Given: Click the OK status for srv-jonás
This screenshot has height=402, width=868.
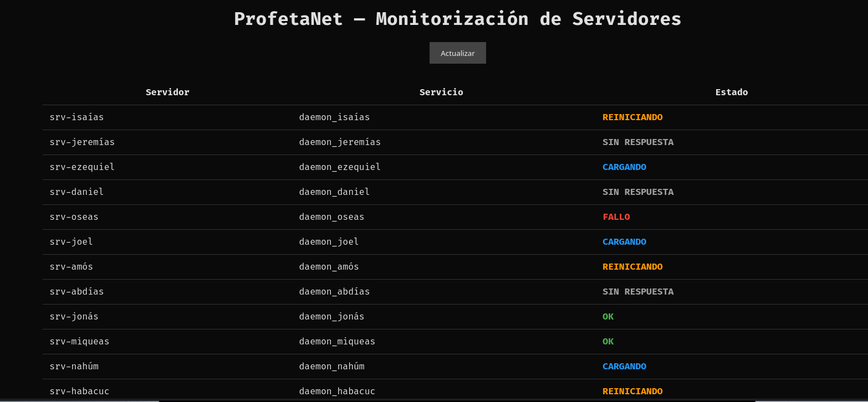Looking at the screenshot, I should coord(608,317).
